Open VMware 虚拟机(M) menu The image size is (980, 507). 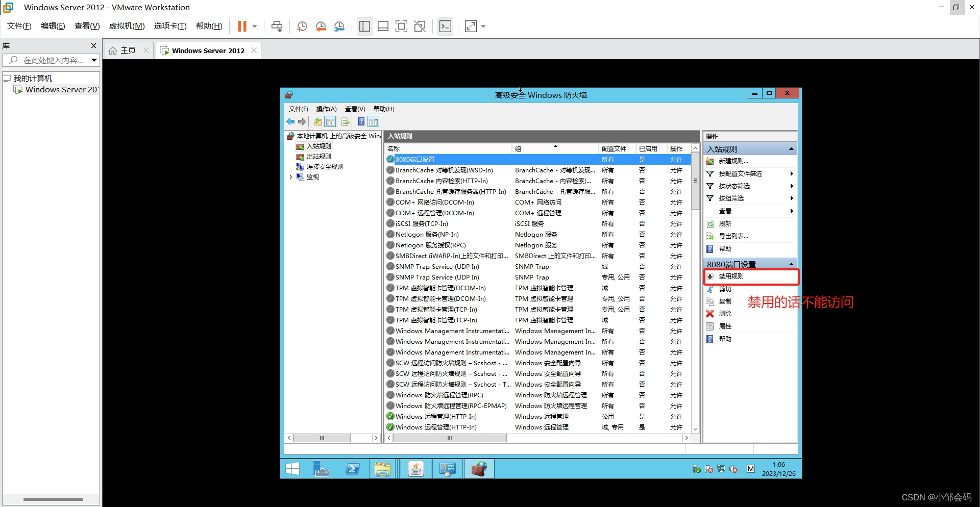(127, 26)
